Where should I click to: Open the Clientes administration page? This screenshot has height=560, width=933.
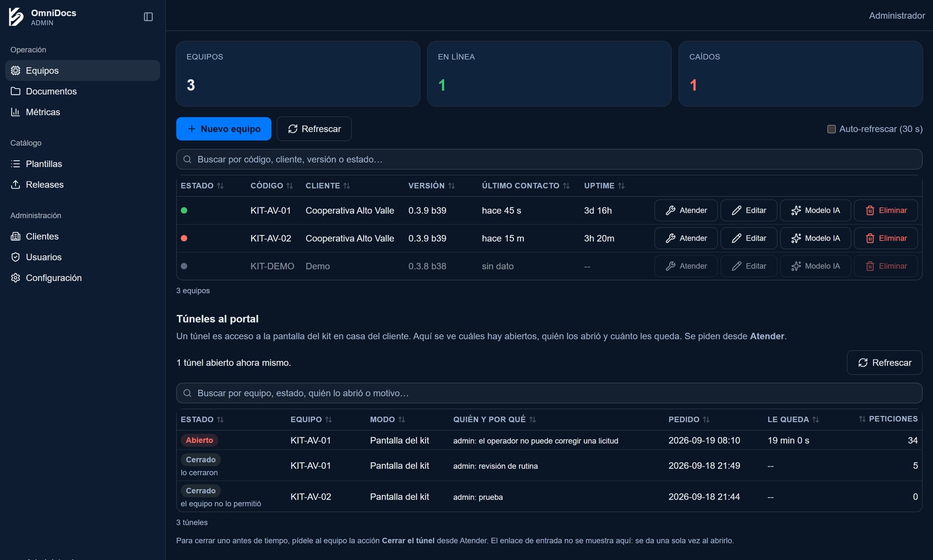click(83, 237)
